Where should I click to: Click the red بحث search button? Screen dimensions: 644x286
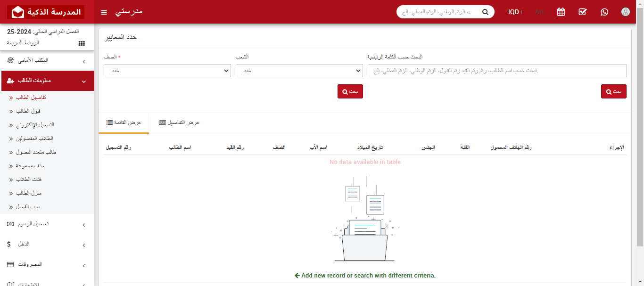[350, 91]
